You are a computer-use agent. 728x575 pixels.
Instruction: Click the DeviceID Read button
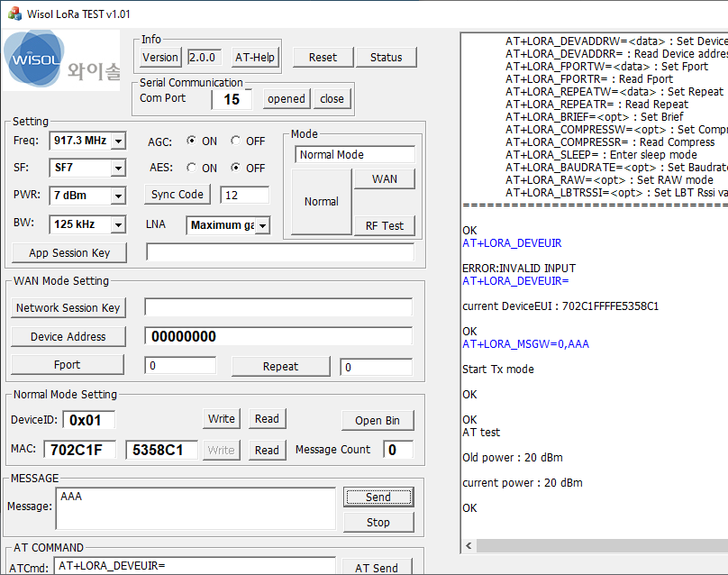[267, 419]
